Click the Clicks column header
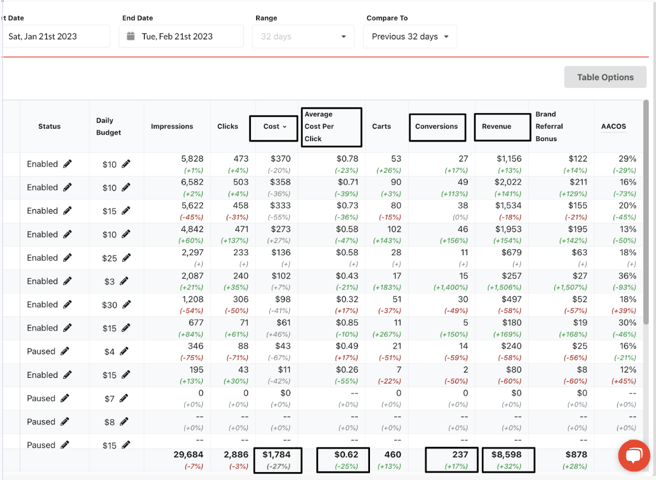The height and width of the screenshot is (480, 656). 228,126
